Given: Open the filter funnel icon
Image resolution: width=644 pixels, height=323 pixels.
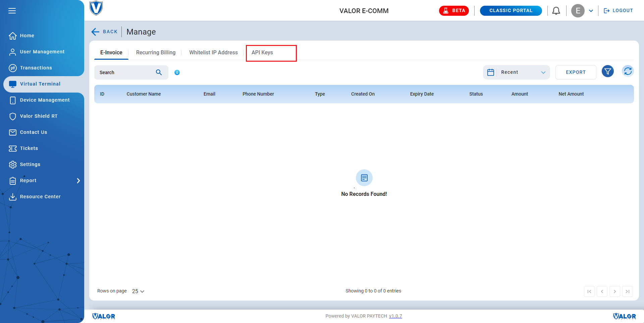Looking at the screenshot, I should [608, 71].
